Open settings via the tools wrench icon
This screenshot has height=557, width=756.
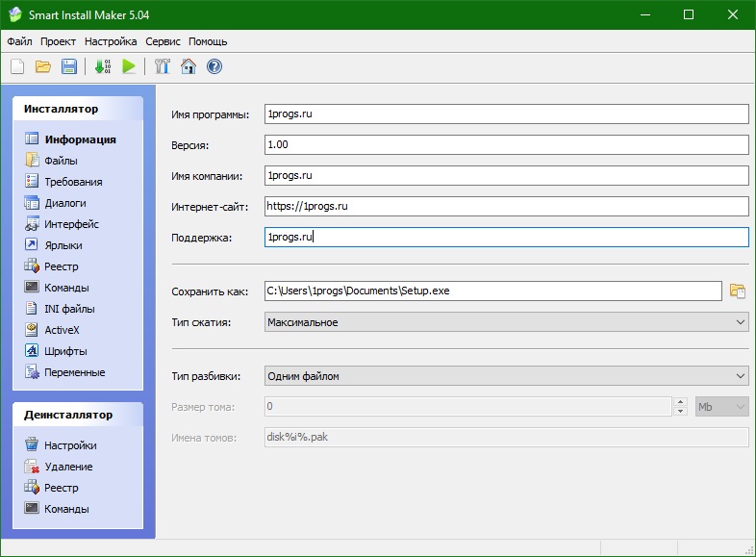163,66
